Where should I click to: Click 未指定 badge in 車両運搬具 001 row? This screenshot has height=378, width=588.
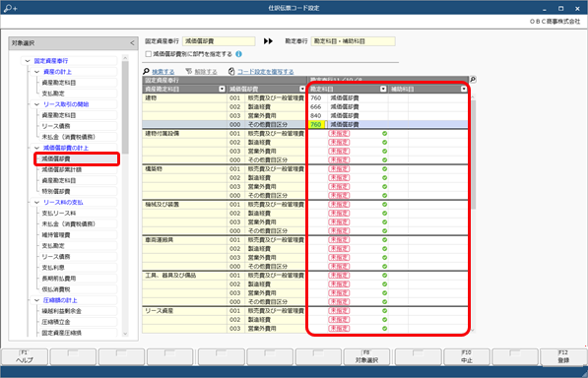tap(339, 240)
